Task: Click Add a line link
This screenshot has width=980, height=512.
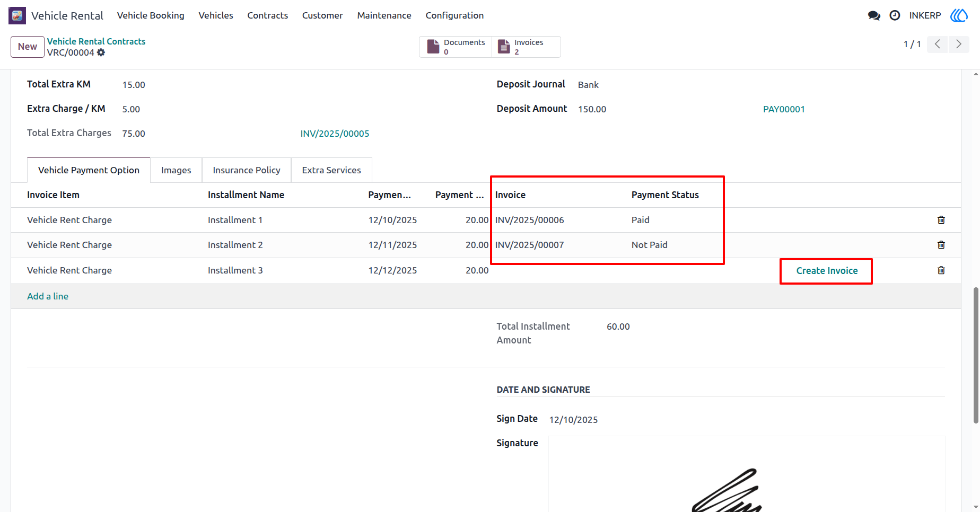Action: point(48,296)
